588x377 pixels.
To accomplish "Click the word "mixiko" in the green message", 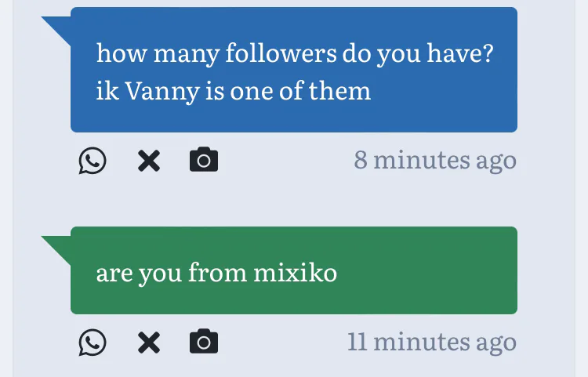I will [x=296, y=273].
